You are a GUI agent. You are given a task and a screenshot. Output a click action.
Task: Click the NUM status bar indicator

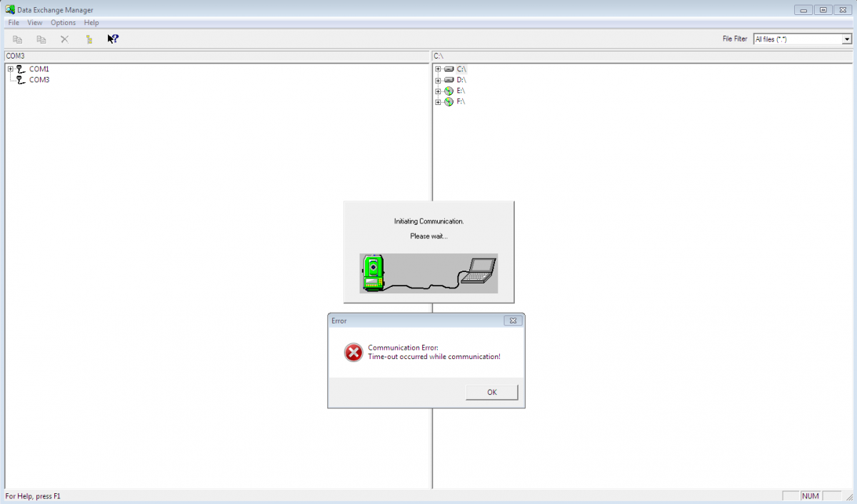tap(810, 495)
